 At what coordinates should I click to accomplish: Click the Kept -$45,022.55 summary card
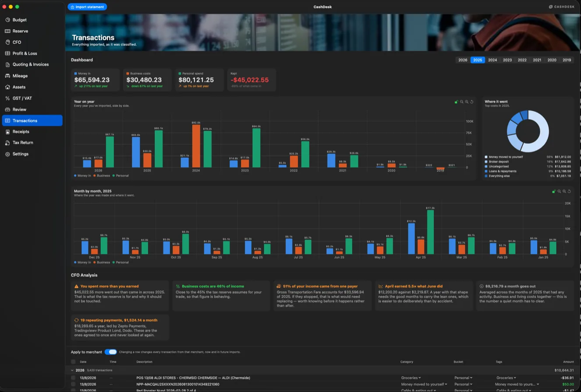[252, 80]
